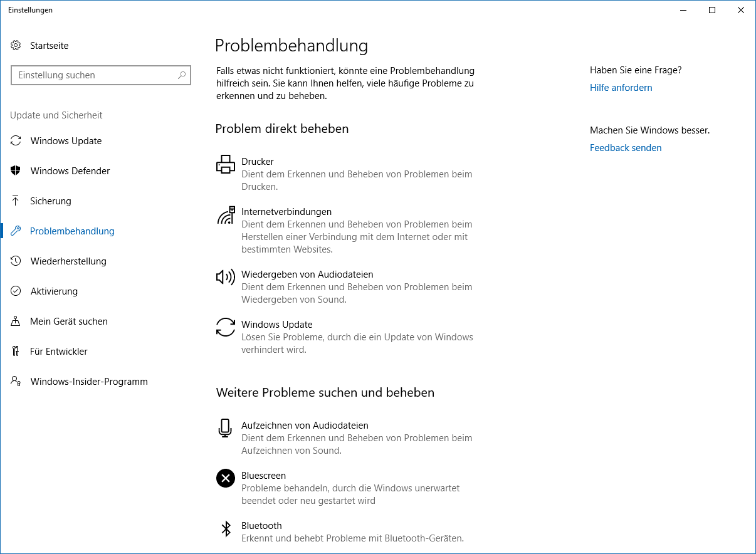Click the Bluescreen X circle icon
This screenshot has height=554, width=756.
(x=226, y=478)
